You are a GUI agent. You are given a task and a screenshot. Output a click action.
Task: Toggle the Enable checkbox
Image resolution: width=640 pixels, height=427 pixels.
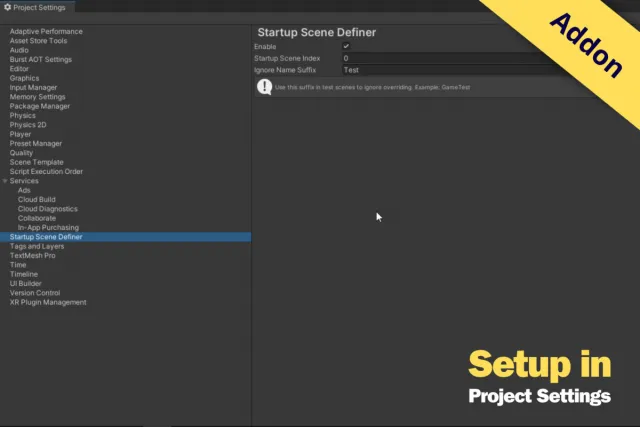(346, 46)
